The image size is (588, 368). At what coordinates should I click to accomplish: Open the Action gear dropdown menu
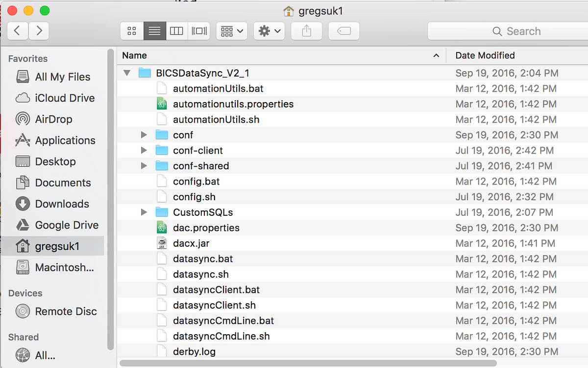tap(269, 31)
